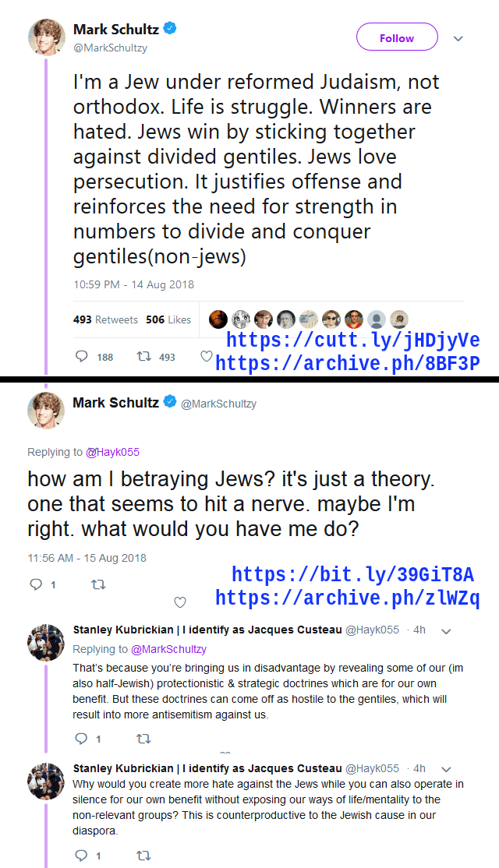Click the first liker avatar in the likes row

(x=218, y=319)
